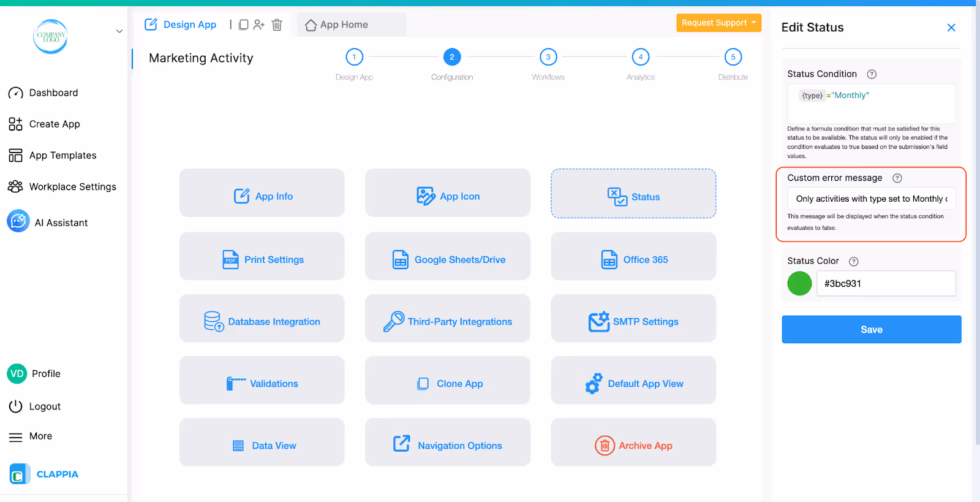Screen dimensions: 980x502
Task: Click the VD profile avatar
Action: (x=17, y=373)
